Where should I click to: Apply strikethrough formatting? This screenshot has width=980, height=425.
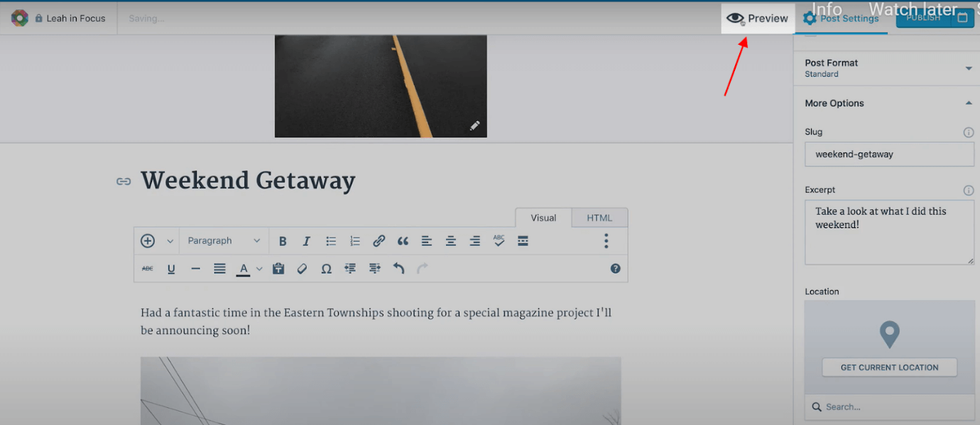click(x=148, y=269)
